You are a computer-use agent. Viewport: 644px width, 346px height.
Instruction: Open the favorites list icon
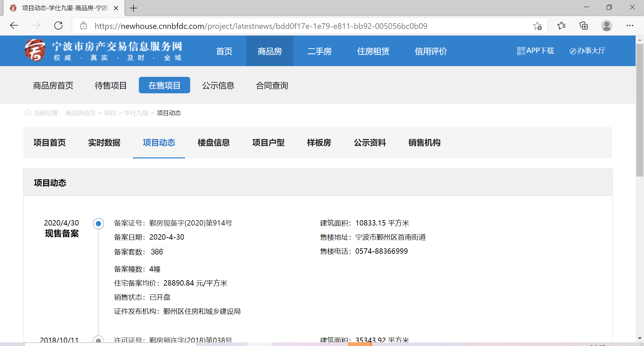(561, 26)
